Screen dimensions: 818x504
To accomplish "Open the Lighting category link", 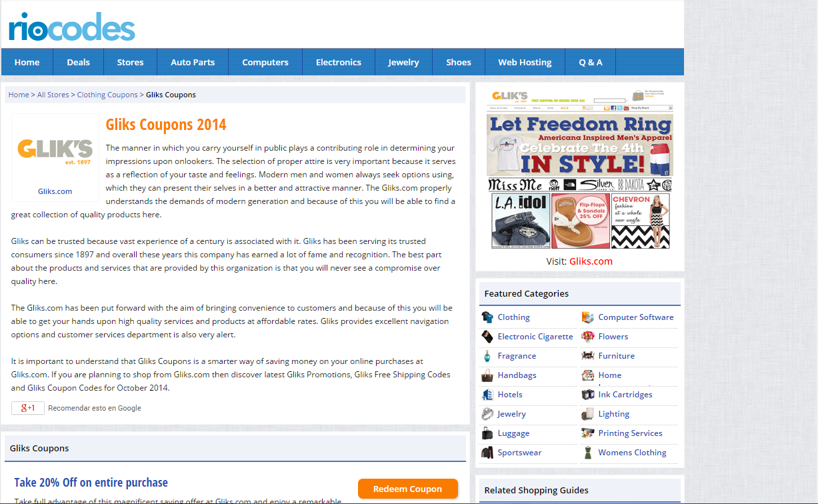I will (x=614, y=414).
